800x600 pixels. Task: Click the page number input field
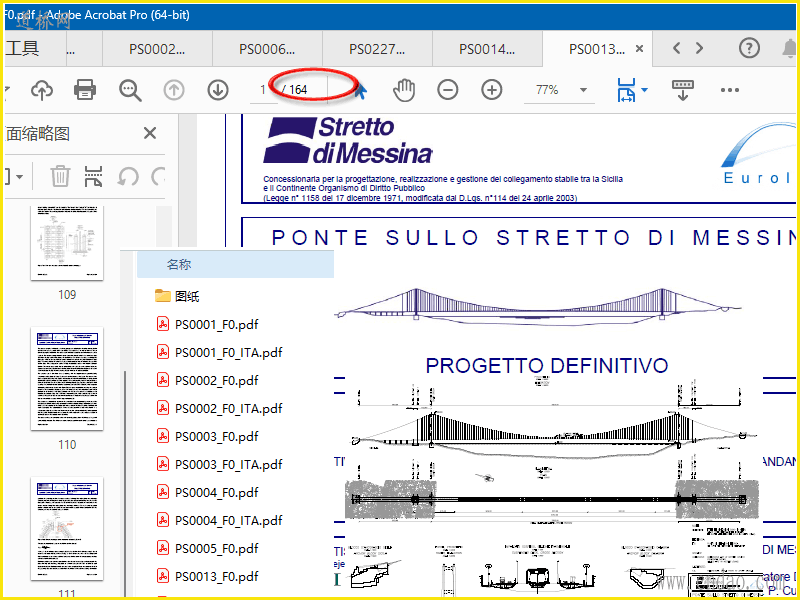(x=263, y=90)
